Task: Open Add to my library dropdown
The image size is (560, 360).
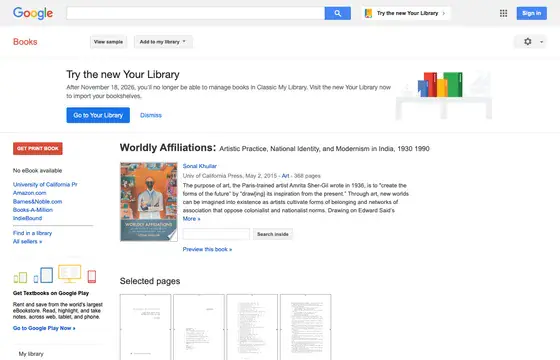Action: (x=163, y=42)
